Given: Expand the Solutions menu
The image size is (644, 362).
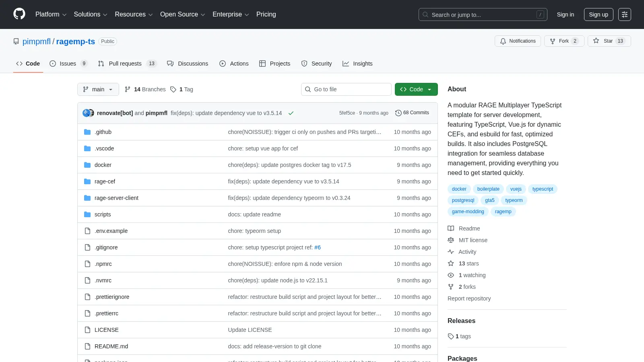Looking at the screenshot, I should point(91,14).
